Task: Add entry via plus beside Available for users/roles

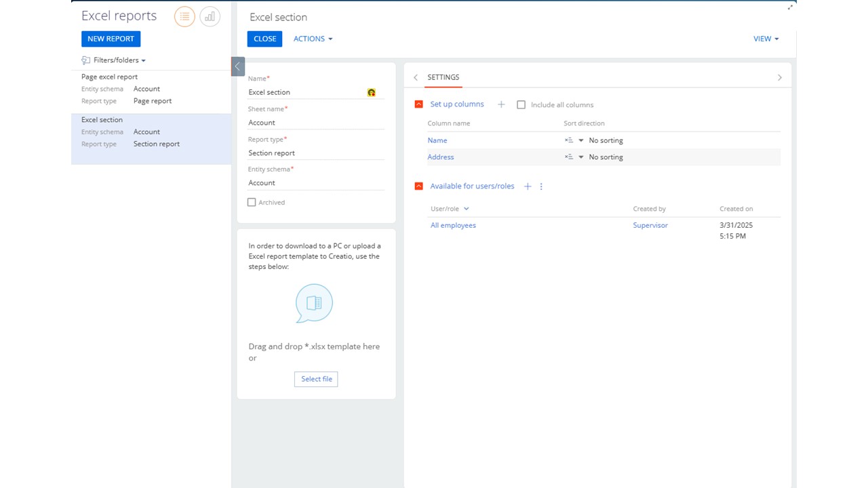Action: click(528, 186)
